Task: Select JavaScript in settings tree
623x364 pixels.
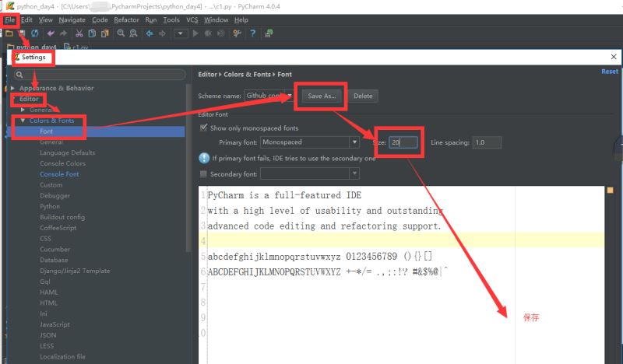Action: click(55, 324)
